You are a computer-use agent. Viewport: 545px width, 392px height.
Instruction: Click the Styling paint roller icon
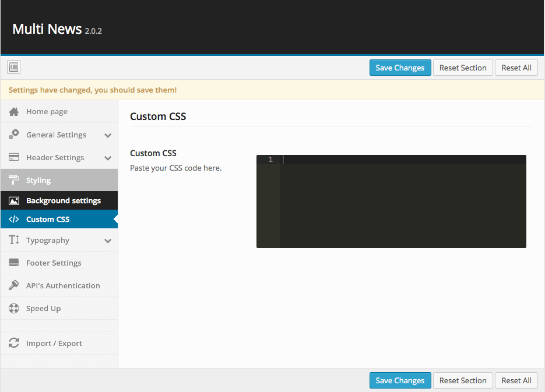coord(14,181)
